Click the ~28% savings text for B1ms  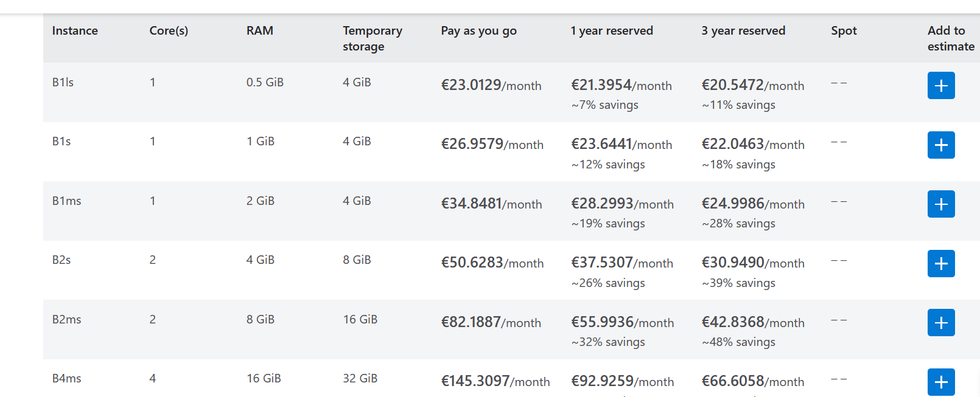click(738, 224)
